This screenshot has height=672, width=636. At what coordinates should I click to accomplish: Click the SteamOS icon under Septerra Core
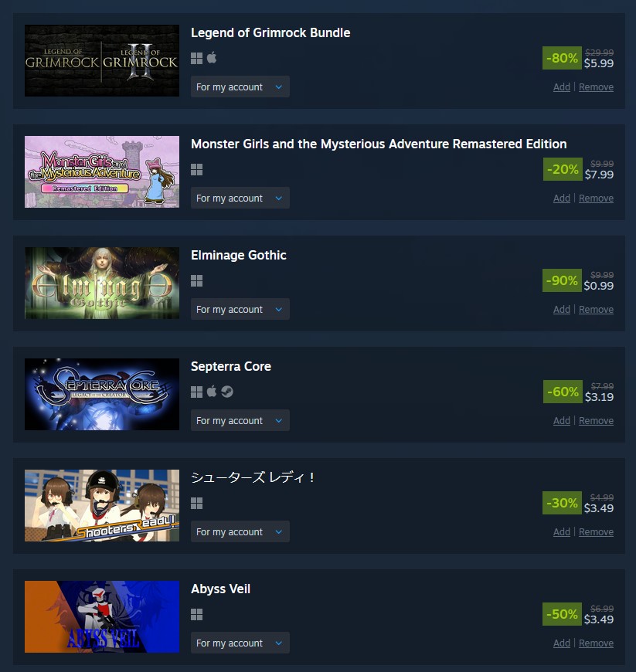[227, 392]
